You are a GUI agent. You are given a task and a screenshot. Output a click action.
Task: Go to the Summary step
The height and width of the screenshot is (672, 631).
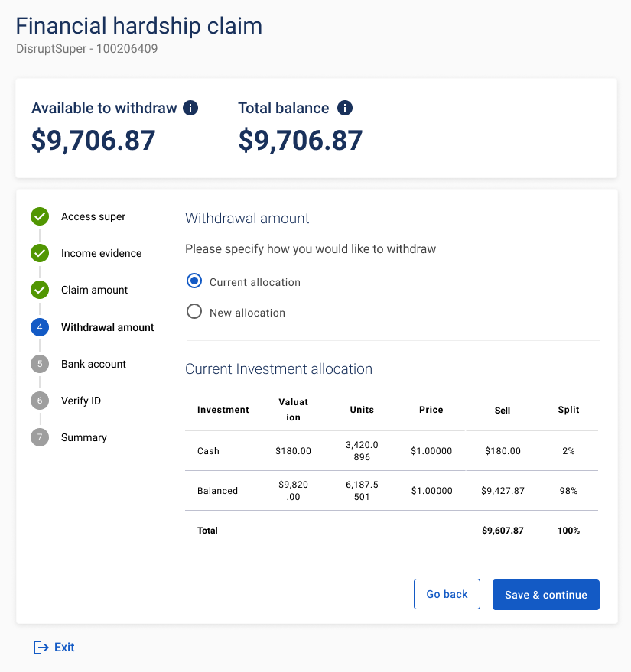click(x=84, y=437)
